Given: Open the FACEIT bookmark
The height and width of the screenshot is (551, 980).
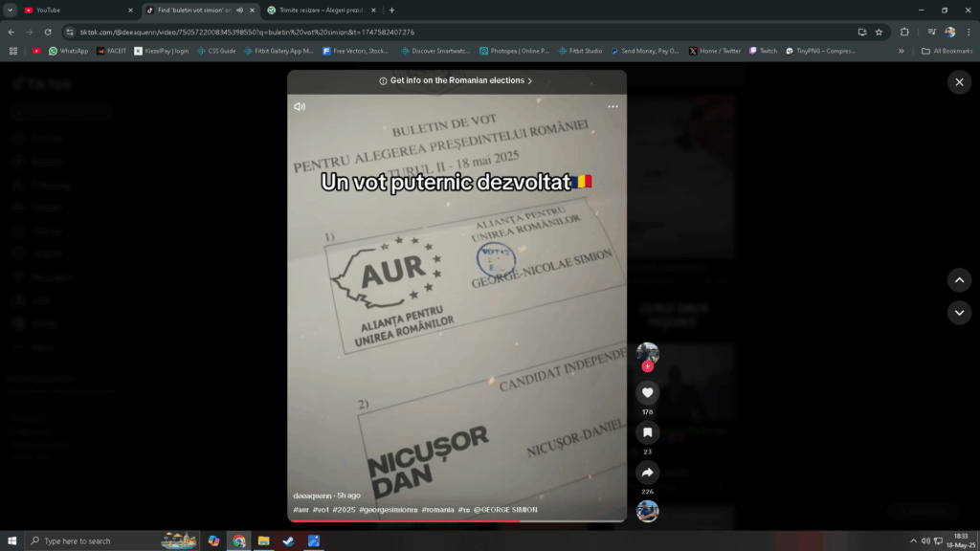Looking at the screenshot, I should point(111,52).
